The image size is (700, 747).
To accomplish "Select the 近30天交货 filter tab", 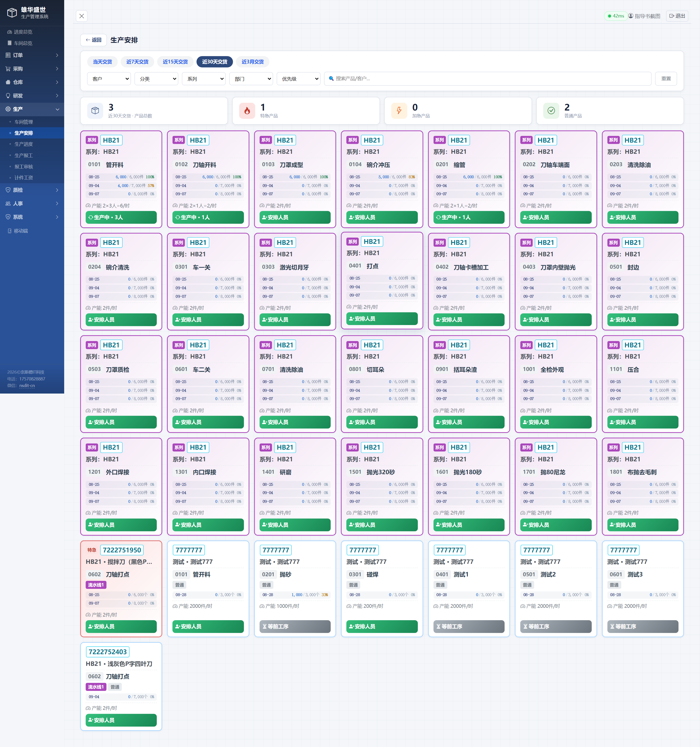I will pos(215,62).
